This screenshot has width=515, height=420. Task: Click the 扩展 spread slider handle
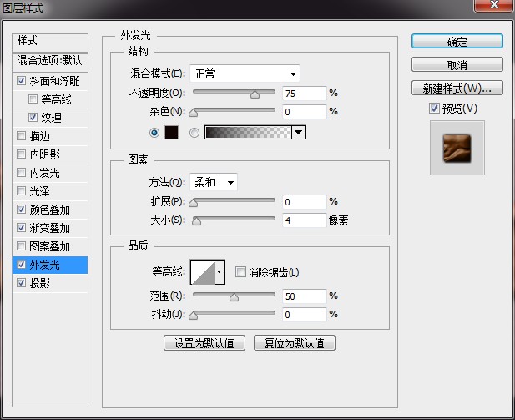pos(194,203)
